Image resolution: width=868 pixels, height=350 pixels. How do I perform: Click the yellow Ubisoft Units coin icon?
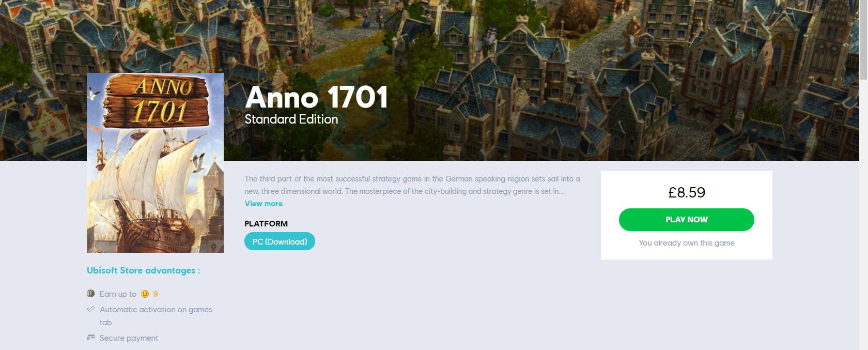[x=145, y=294]
